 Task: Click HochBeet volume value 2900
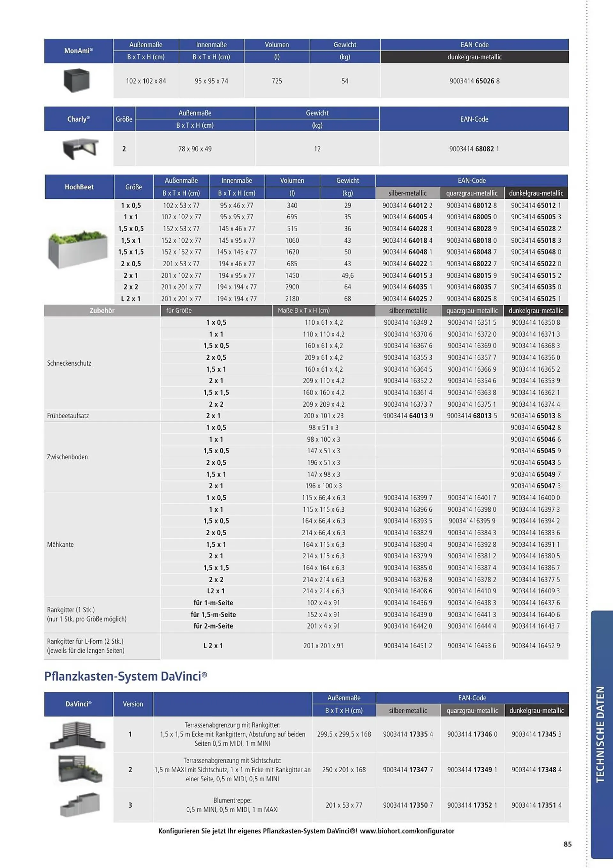tap(292, 287)
